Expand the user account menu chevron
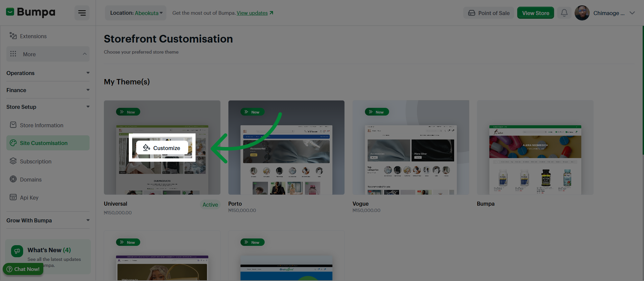Image resolution: width=644 pixels, height=281 pixels. pyautogui.click(x=632, y=13)
